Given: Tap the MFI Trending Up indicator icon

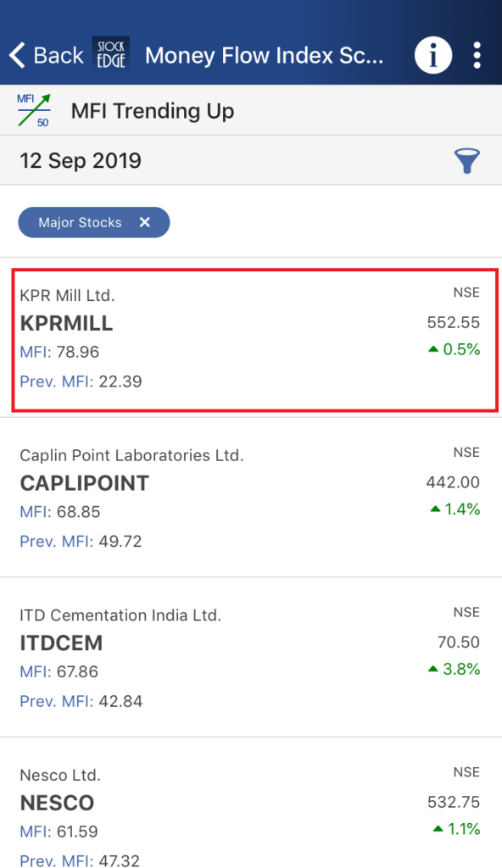Looking at the screenshot, I should (35, 110).
